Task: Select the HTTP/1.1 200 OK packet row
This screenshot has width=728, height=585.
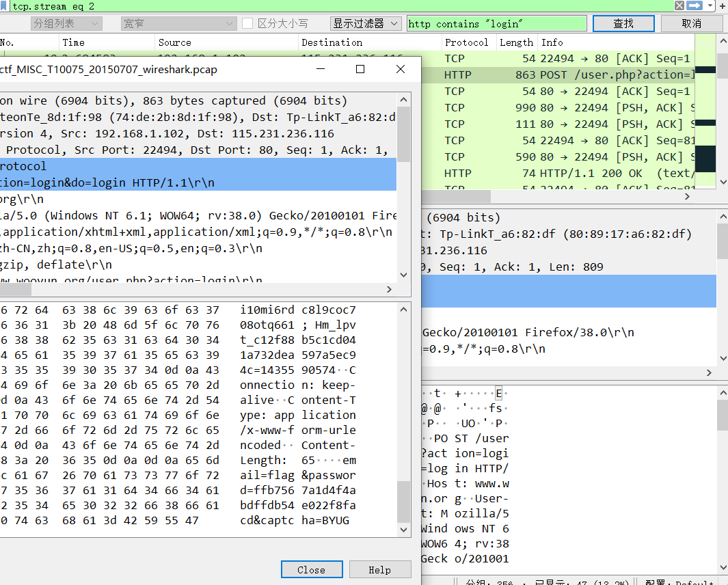Action: pyautogui.click(x=558, y=173)
